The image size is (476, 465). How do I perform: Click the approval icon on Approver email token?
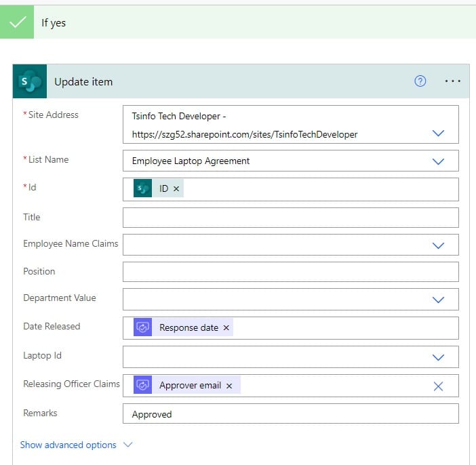pos(142,385)
